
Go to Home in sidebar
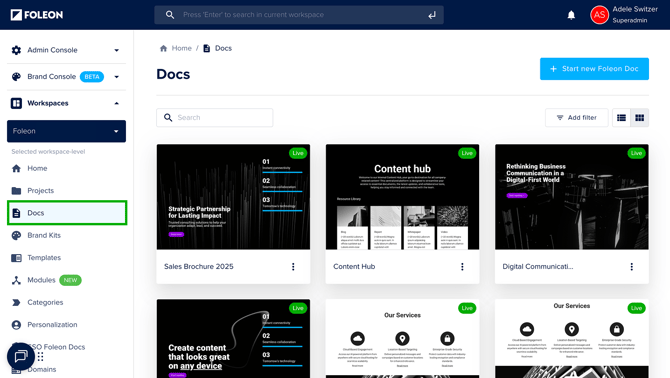point(37,168)
